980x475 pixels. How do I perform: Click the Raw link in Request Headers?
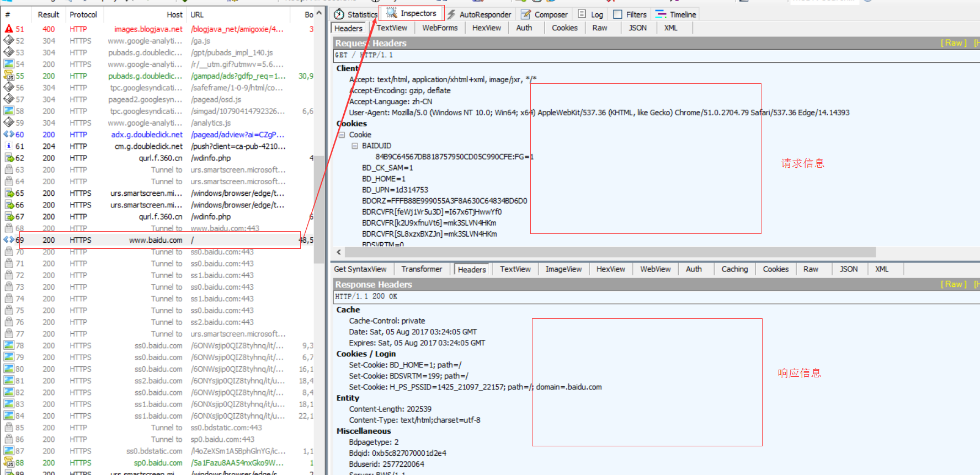pyautogui.click(x=953, y=43)
